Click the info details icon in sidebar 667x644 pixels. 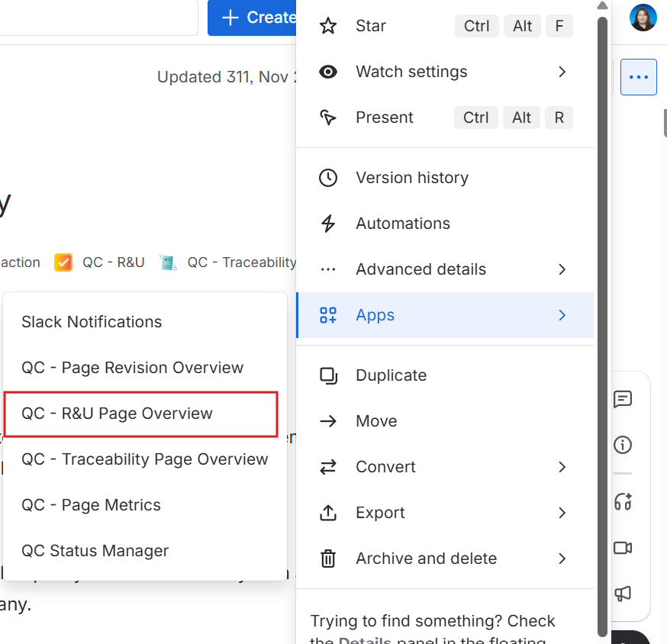623,445
